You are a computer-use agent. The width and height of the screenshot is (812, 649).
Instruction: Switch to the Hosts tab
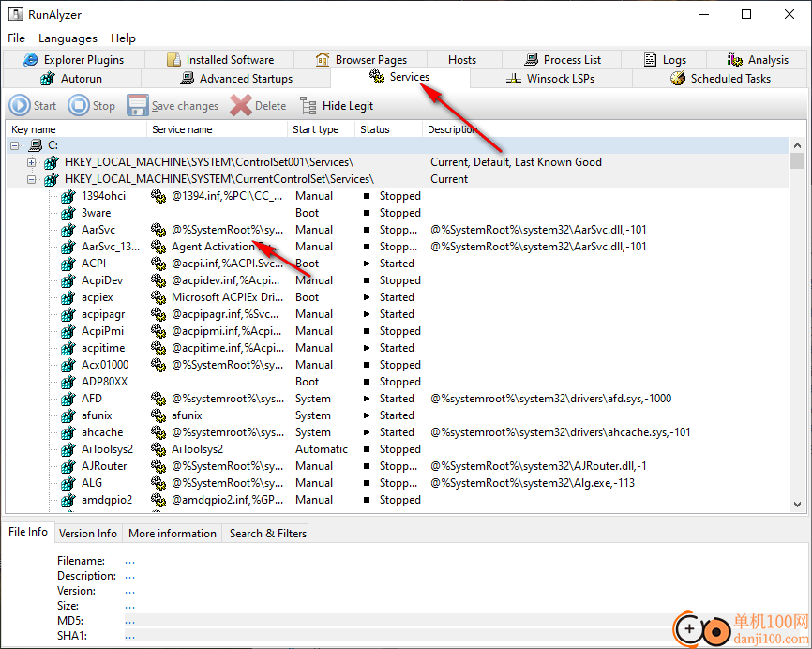click(x=462, y=60)
